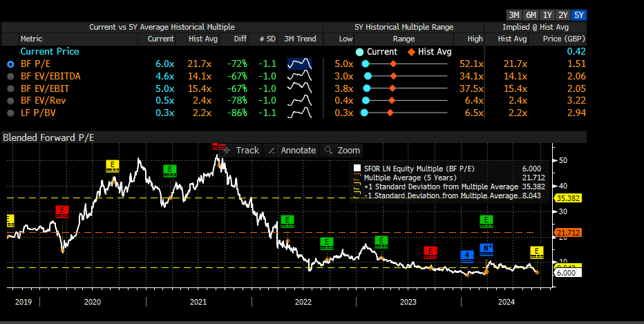The image size is (644, 324).
Task: Click the Diff column header
Action: point(240,39)
